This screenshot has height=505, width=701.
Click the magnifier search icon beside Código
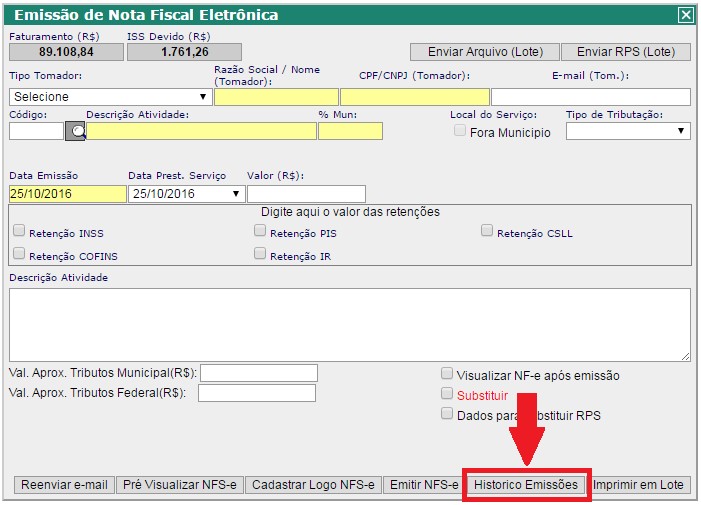[x=75, y=131]
